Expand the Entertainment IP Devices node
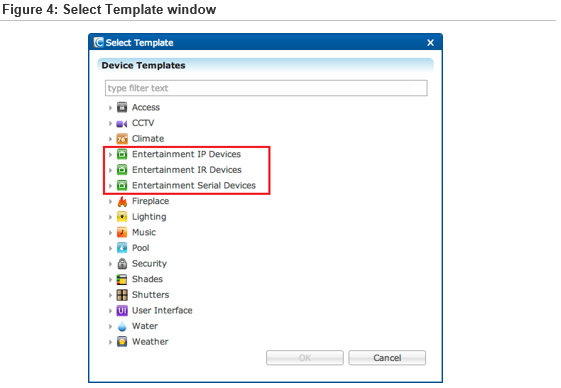Screen dimensions: 561x388 110,155
